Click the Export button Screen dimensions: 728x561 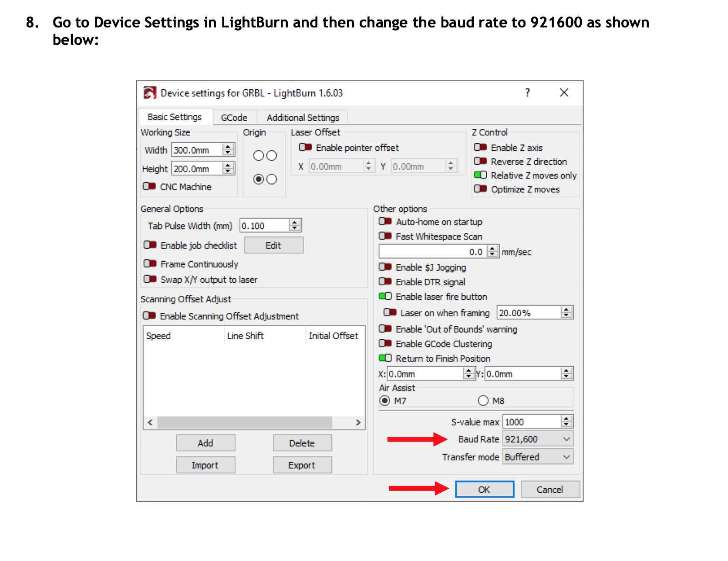(302, 465)
